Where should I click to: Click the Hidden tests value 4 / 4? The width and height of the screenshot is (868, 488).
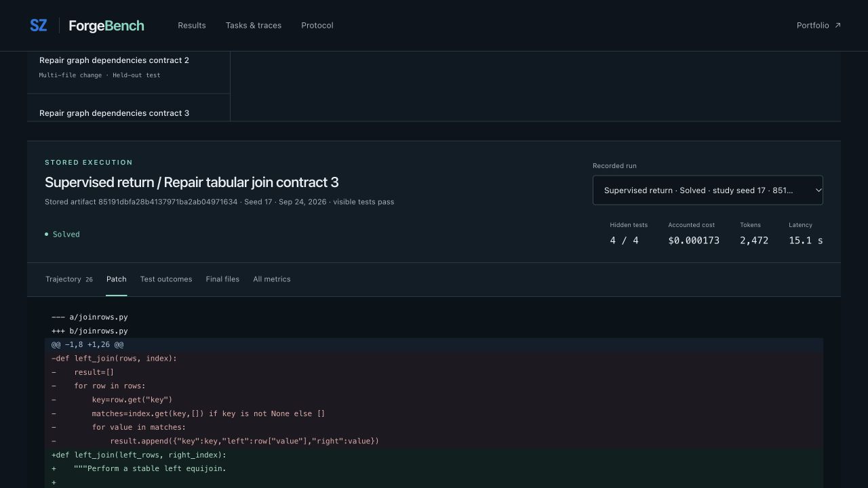pos(624,241)
